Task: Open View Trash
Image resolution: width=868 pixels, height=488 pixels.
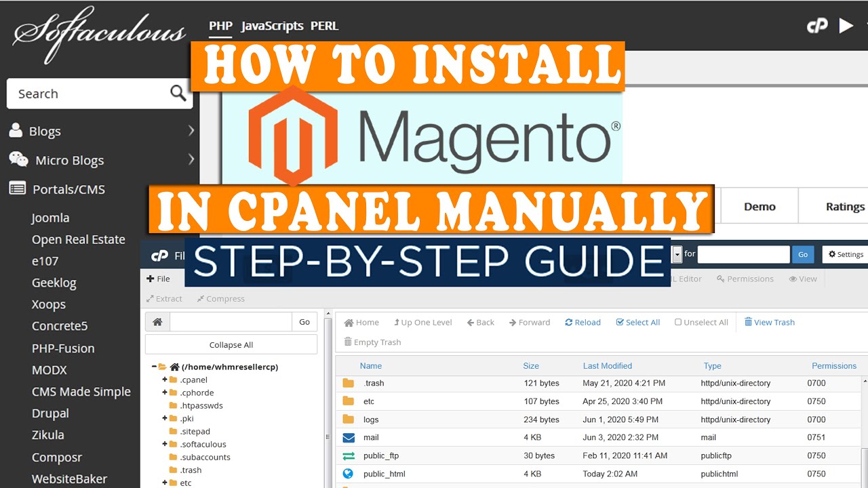Action: pyautogui.click(x=769, y=322)
